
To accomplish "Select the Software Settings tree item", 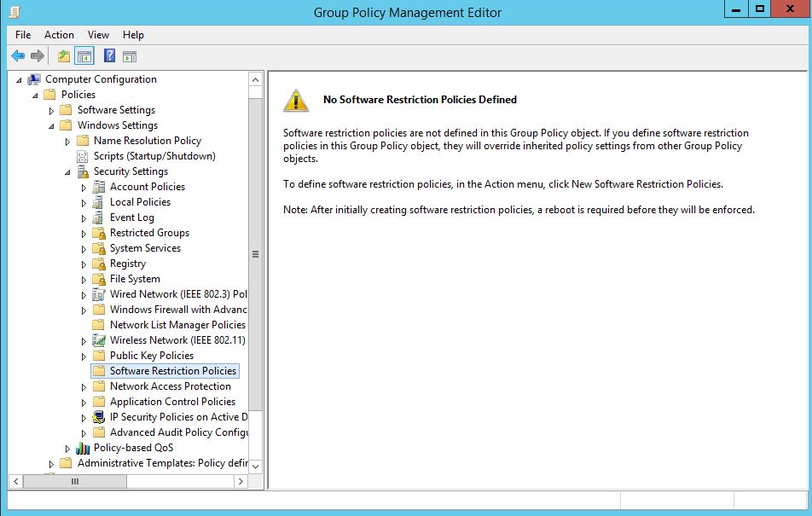I will tap(117, 110).
